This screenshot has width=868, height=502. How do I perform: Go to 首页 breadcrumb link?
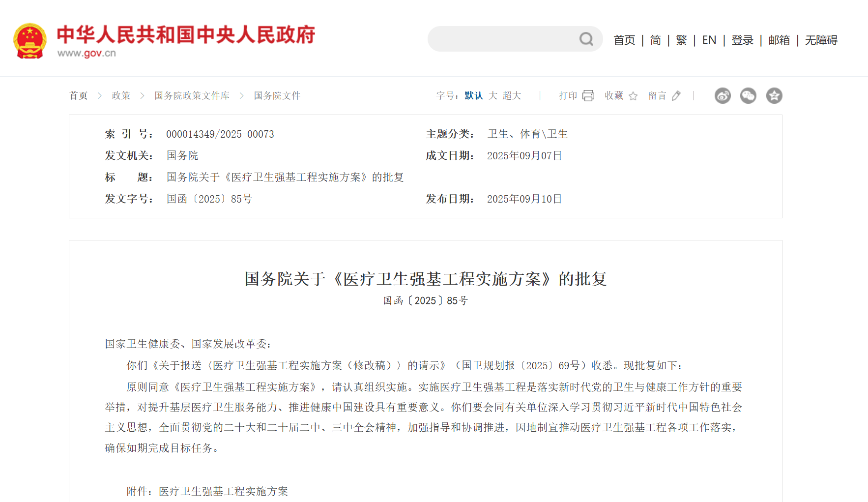(x=79, y=95)
